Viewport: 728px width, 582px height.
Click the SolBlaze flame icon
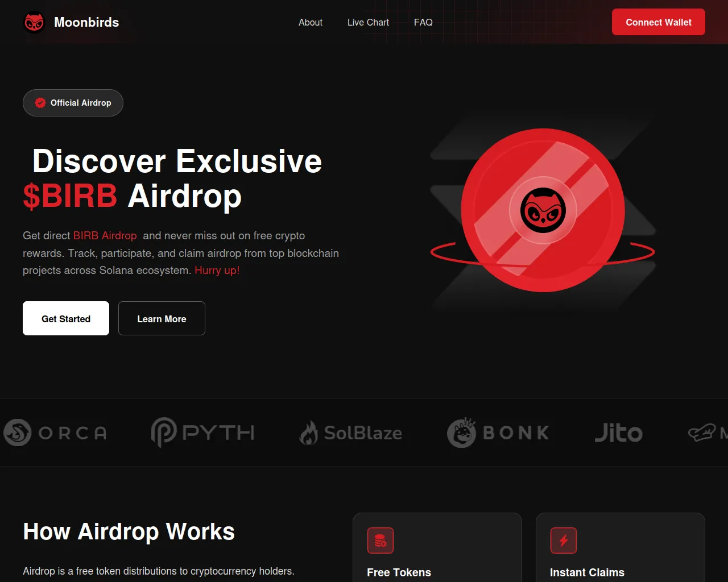coord(309,433)
